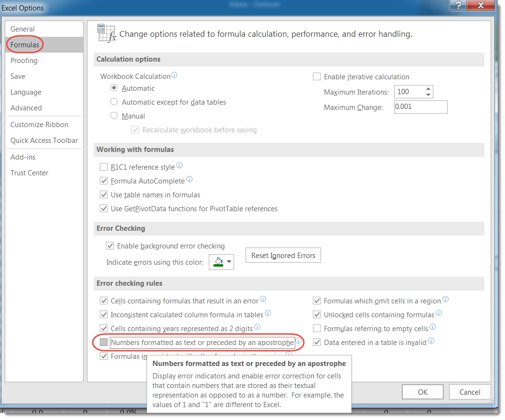
Task: Click info icon beside Formula AutoComplete
Action: click(190, 180)
